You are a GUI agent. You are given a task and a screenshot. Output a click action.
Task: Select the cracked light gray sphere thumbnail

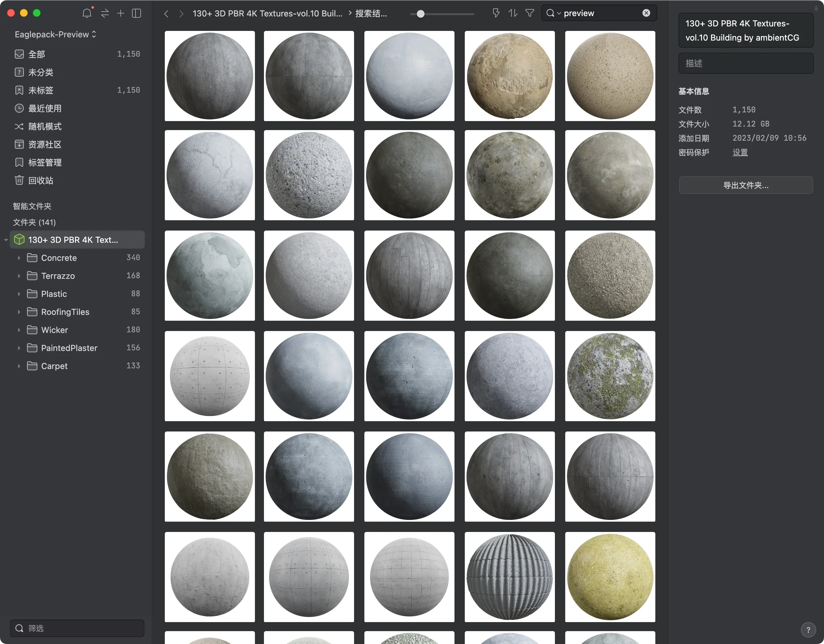coord(210,175)
